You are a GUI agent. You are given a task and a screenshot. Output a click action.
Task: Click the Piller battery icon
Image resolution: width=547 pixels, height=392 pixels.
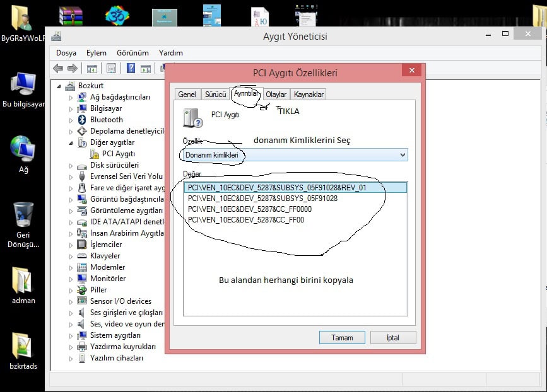[x=81, y=289]
